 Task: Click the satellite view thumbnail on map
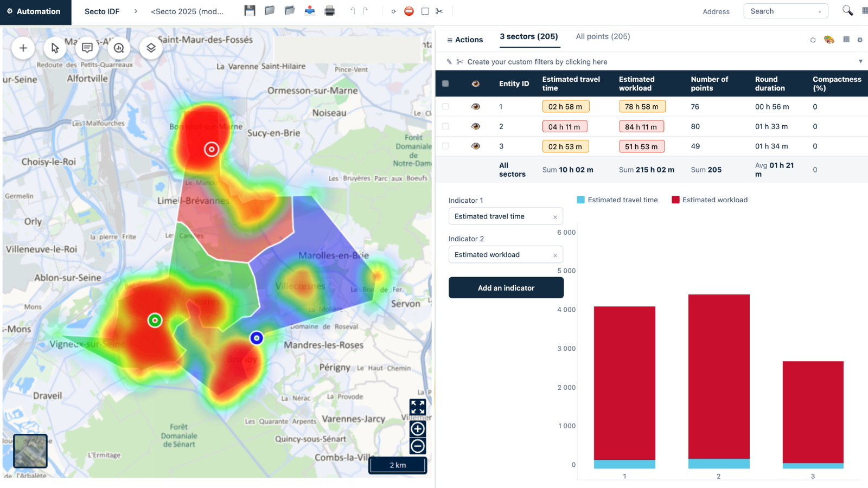coord(30,451)
